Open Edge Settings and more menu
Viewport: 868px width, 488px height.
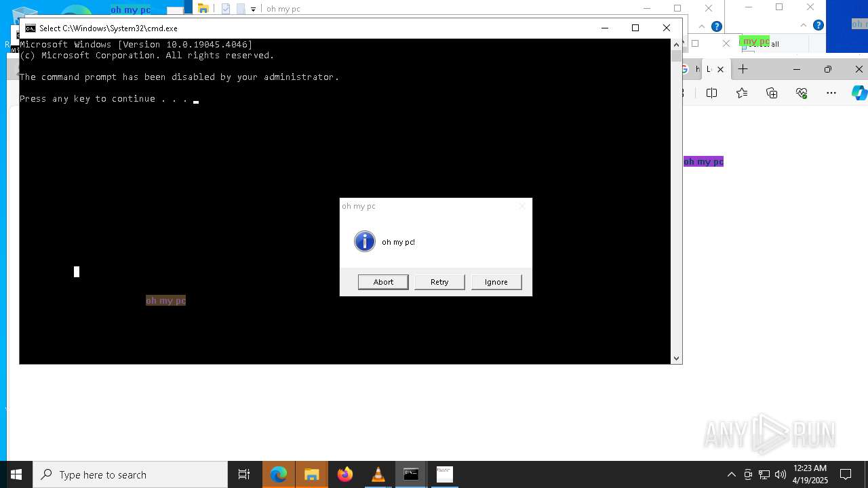831,93
